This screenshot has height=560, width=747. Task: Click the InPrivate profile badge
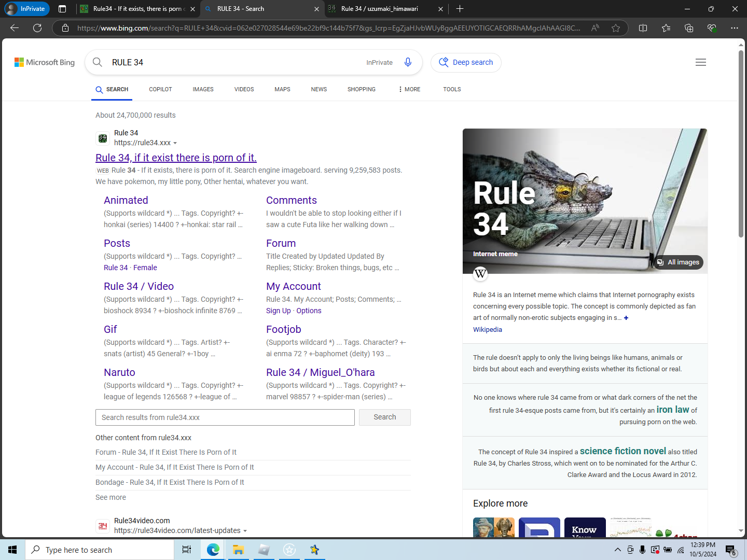point(27,9)
